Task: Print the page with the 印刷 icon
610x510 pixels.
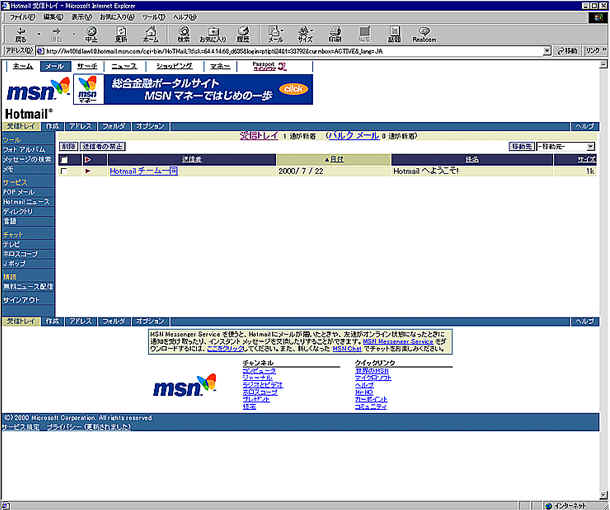Action: (x=335, y=34)
